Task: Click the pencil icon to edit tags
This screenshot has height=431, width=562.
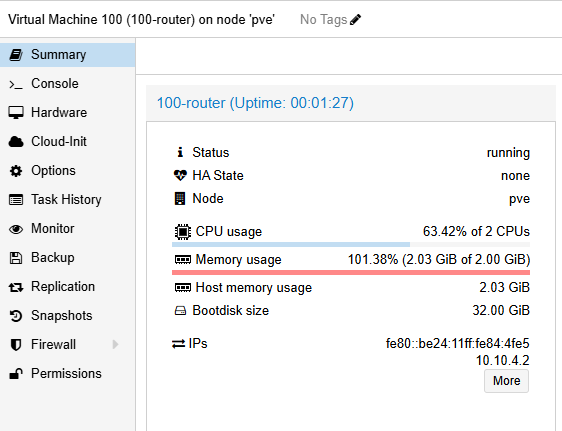Action: (x=355, y=20)
